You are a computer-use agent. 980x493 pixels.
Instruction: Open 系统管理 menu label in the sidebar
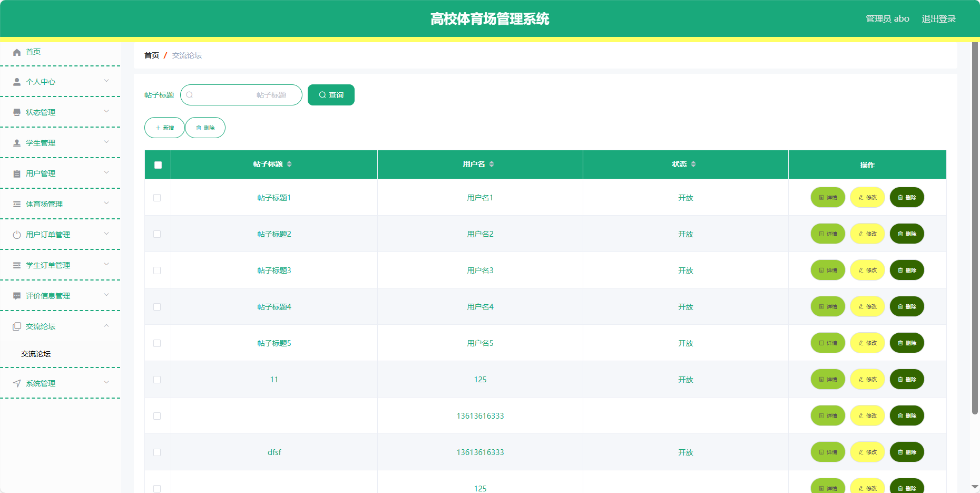pos(41,384)
